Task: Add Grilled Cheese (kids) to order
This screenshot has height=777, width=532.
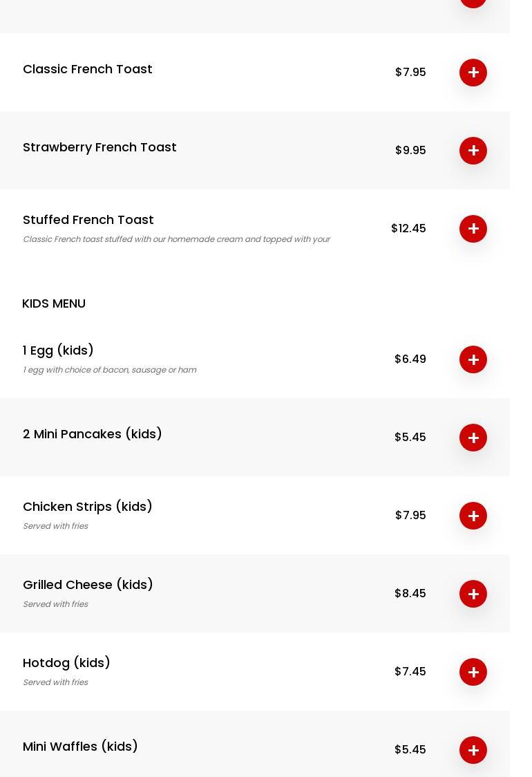Action: tap(473, 594)
